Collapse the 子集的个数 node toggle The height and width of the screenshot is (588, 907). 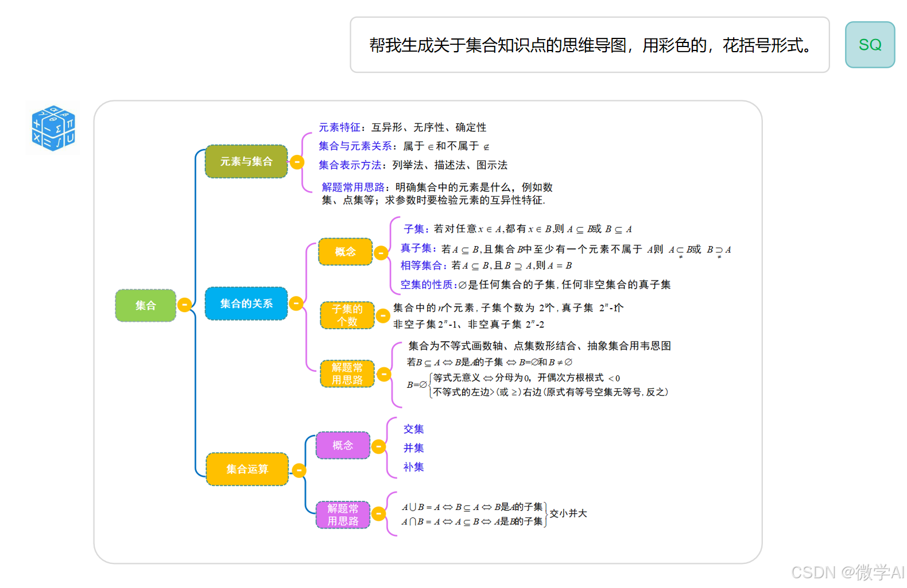(x=383, y=315)
